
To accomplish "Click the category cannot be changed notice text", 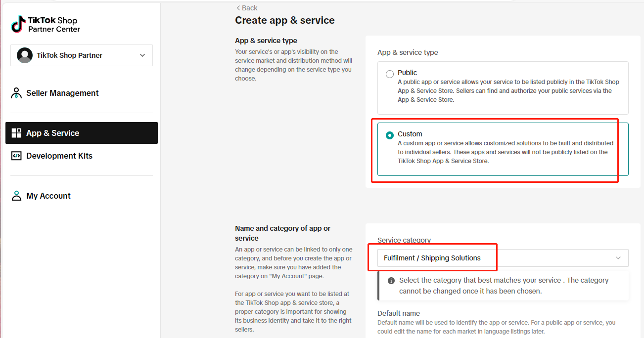I will (504, 286).
